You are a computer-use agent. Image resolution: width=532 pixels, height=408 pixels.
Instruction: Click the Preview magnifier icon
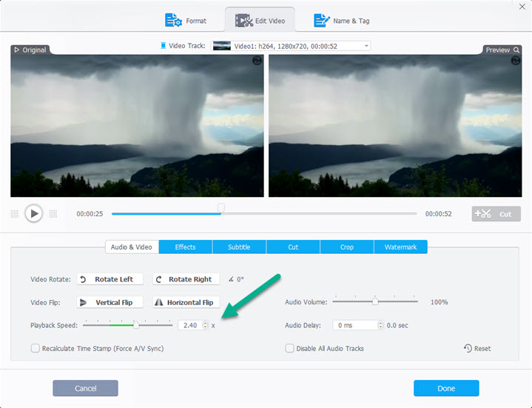coord(516,50)
